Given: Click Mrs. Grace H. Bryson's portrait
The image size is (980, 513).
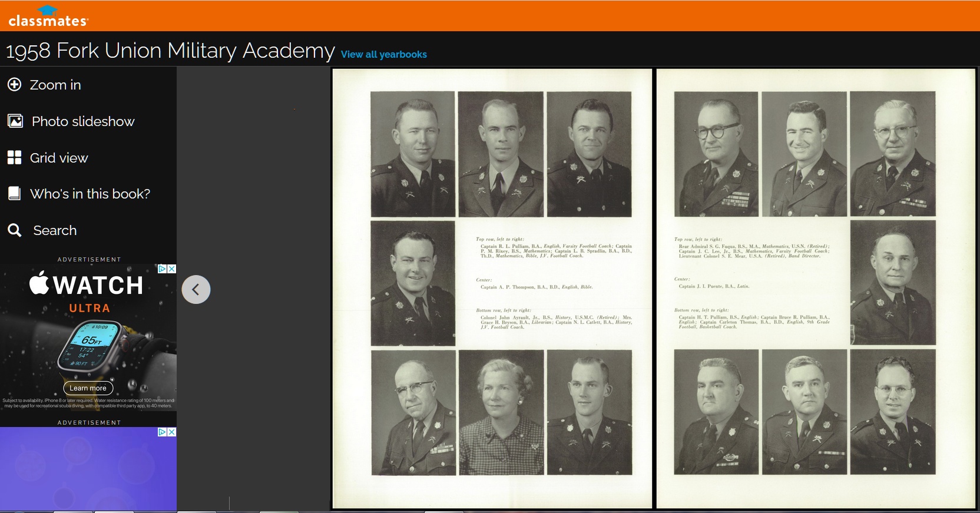Looking at the screenshot, I should 501,412.
